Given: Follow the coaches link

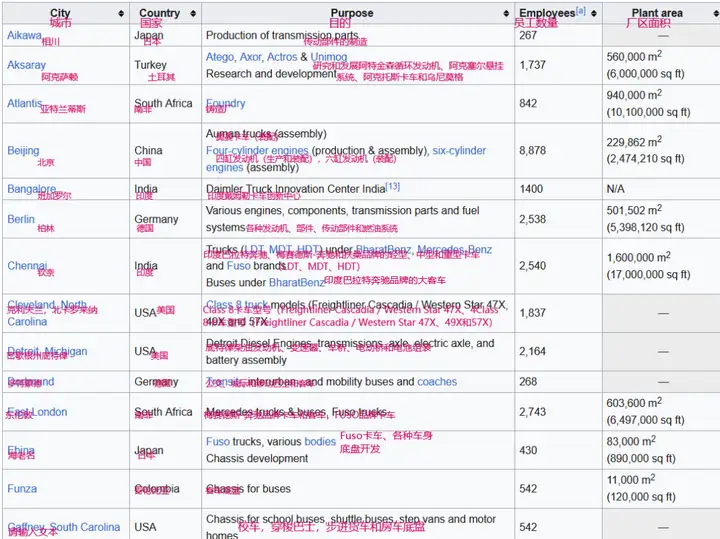Looking at the screenshot, I should pyautogui.click(x=437, y=382).
